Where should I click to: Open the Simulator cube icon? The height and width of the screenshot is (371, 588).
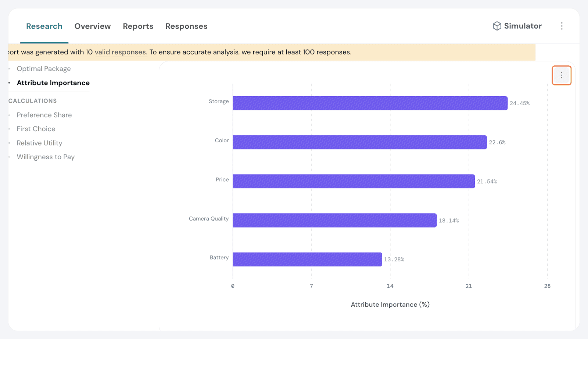[x=497, y=26]
